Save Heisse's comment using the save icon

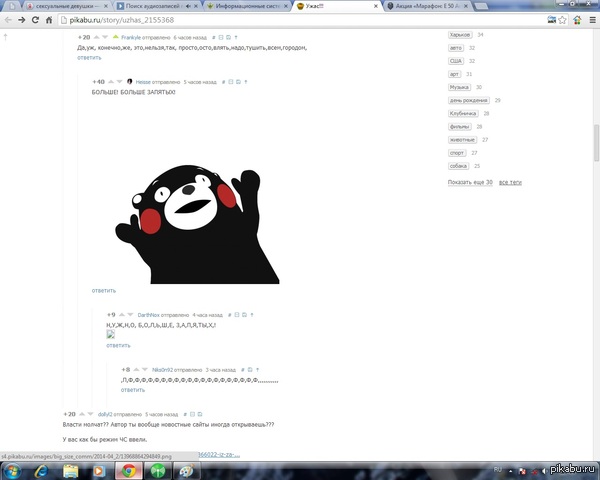[x=238, y=82]
